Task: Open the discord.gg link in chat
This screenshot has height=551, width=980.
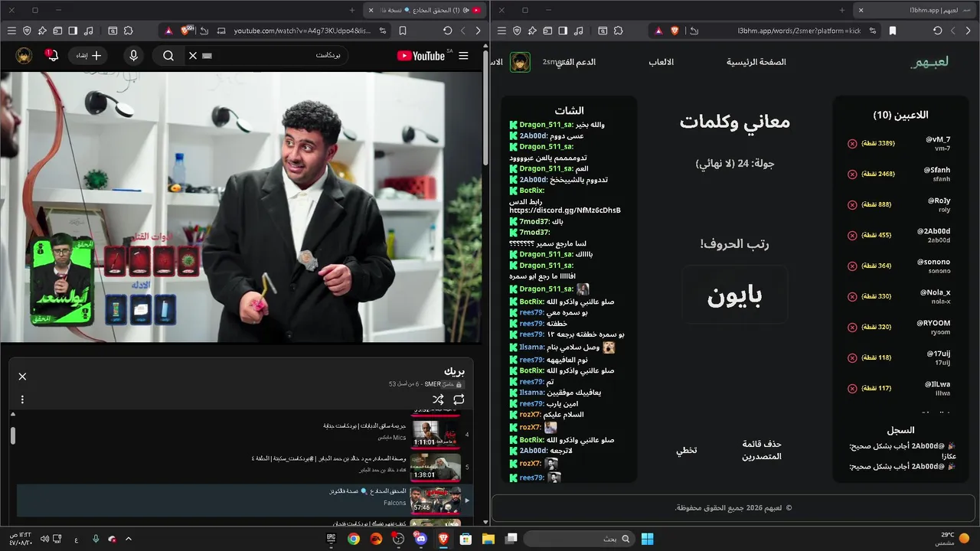Action: (565, 210)
